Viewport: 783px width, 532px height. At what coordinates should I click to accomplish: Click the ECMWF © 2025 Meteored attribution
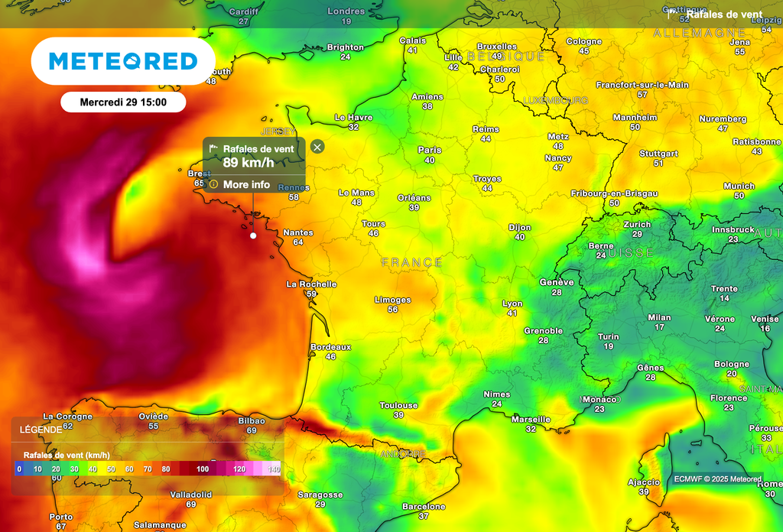point(717,479)
